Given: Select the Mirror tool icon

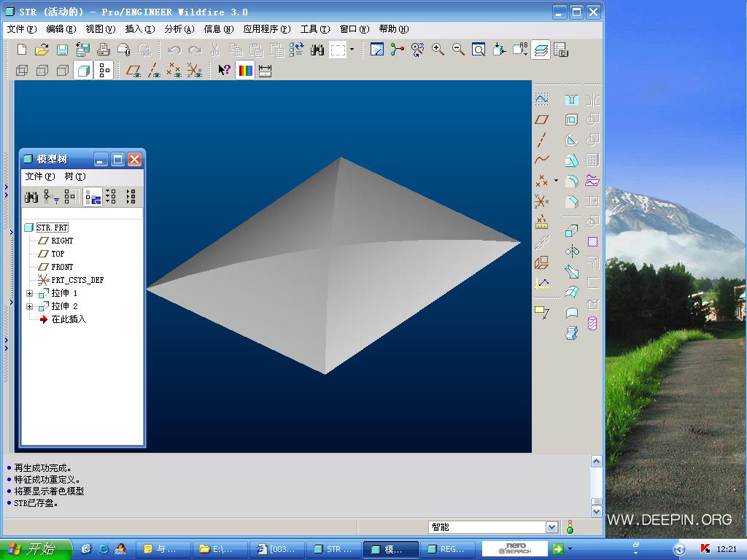Looking at the screenshot, I should point(571,252).
